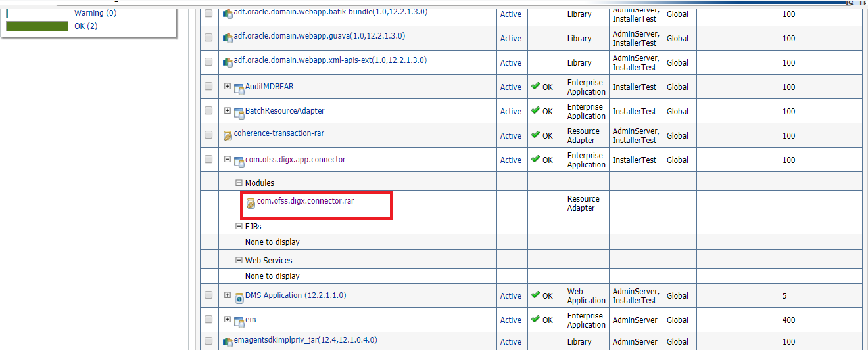Click the AdminServer target in em row
The width and height of the screenshot is (868, 350).
(x=635, y=320)
